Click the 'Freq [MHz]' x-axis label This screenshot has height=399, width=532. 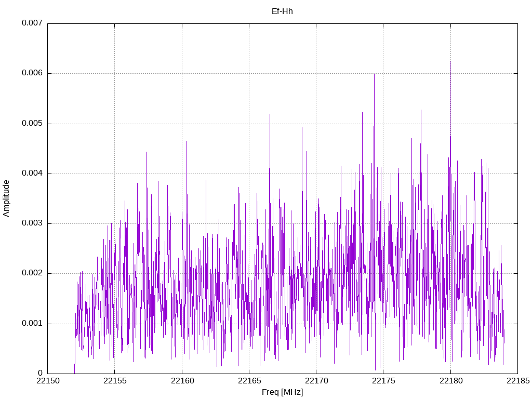point(282,392)
